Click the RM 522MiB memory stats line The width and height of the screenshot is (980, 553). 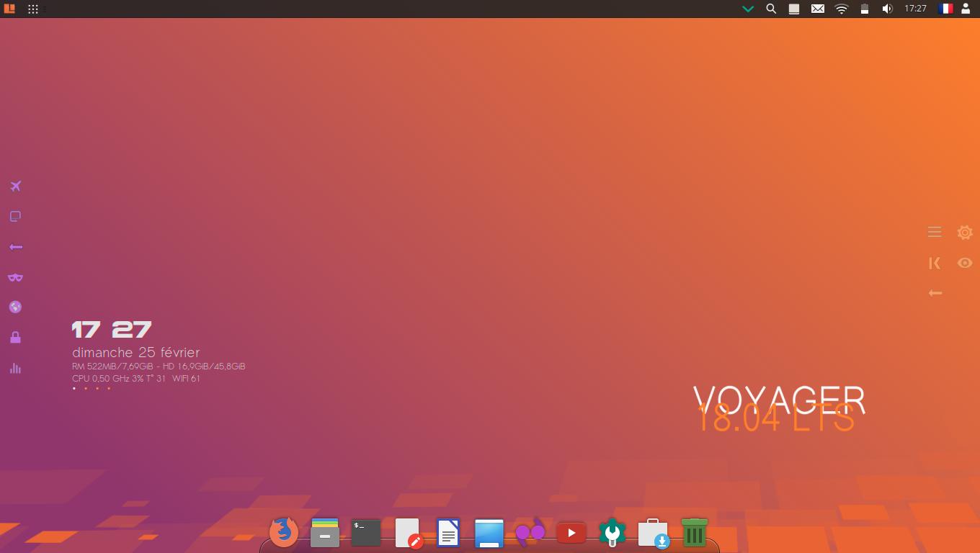click(x=159, y=366)
